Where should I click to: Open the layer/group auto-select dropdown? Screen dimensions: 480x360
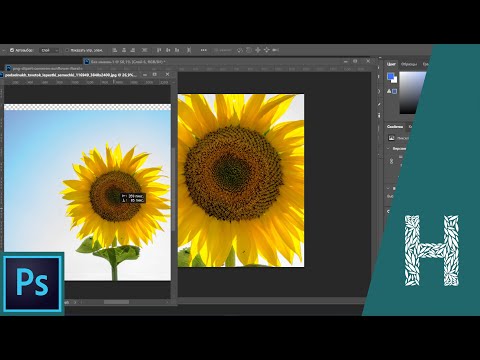pyautogui.click(x=50, y=50)
